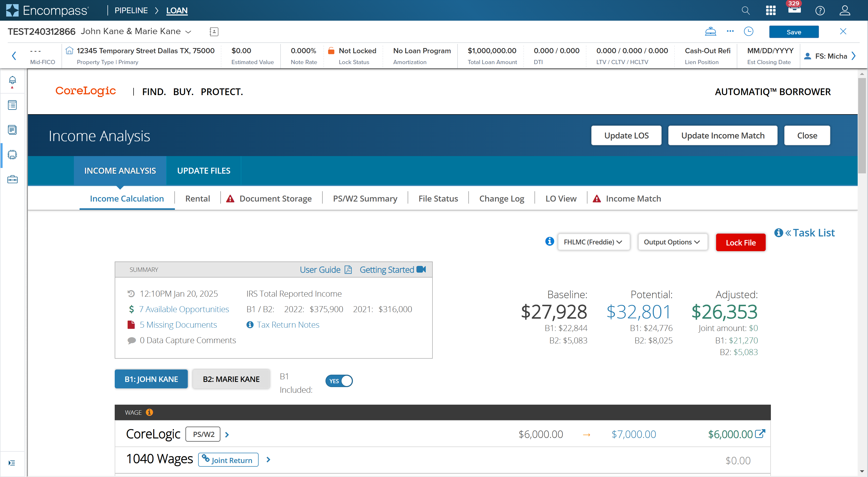Expand the left sidebar with bottom icon

click(x=12, y=463)
